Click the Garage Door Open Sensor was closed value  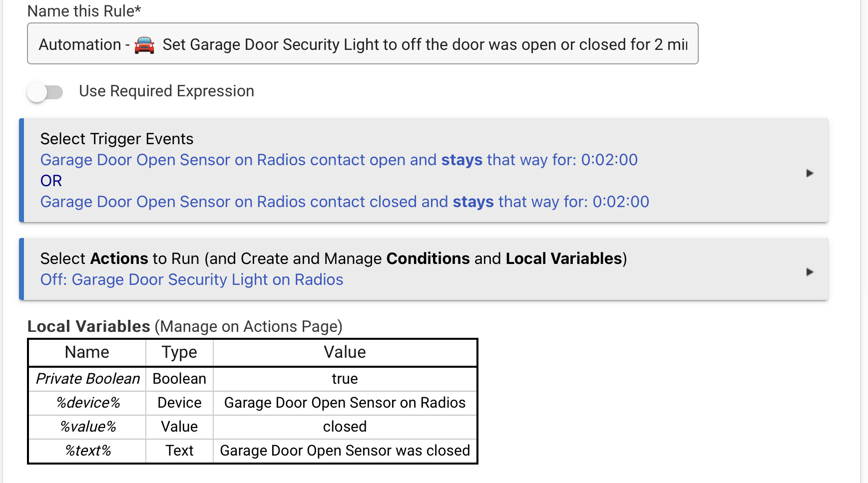pyautogui.click(x=345, y=451)
